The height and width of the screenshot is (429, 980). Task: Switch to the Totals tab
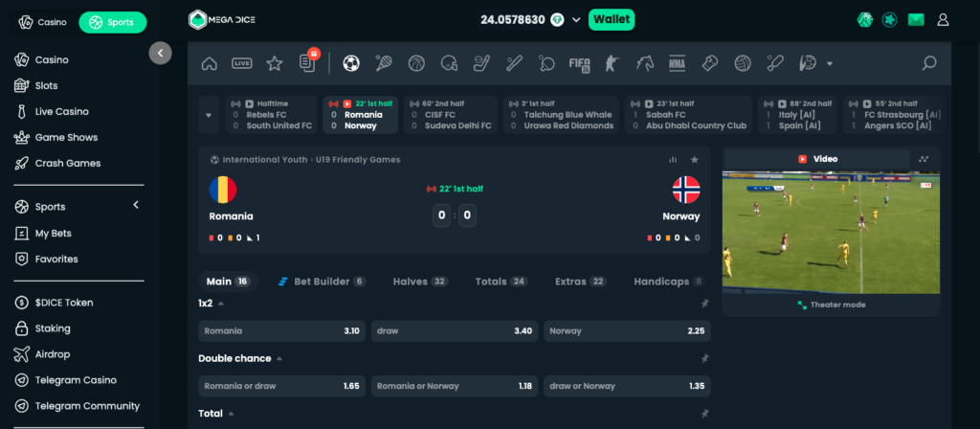501,282
